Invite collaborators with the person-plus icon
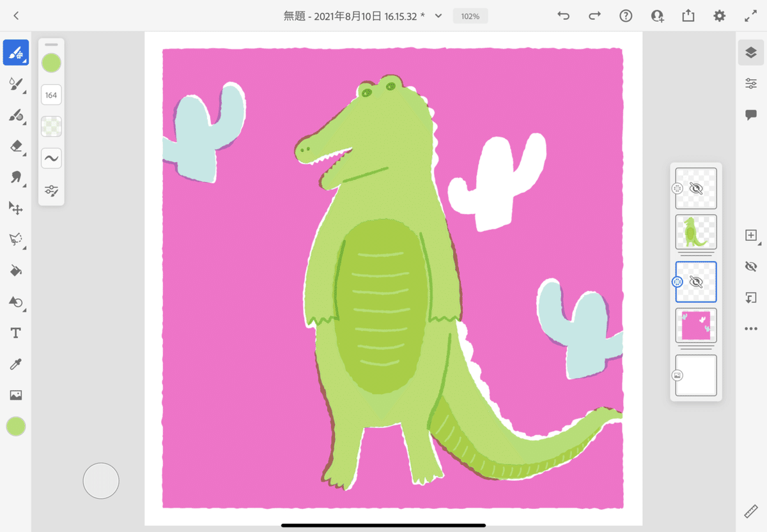The height and width of the screenshot is (532, 767). 657,16
